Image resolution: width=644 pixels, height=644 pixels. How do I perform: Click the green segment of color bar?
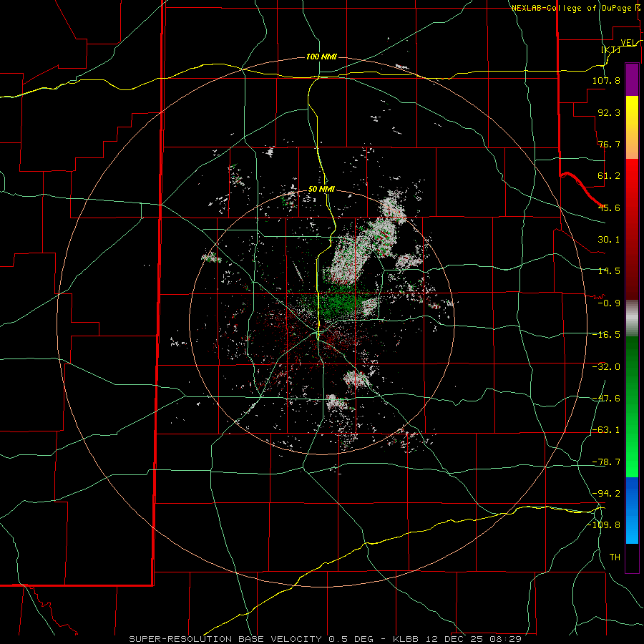coord(632,406)
